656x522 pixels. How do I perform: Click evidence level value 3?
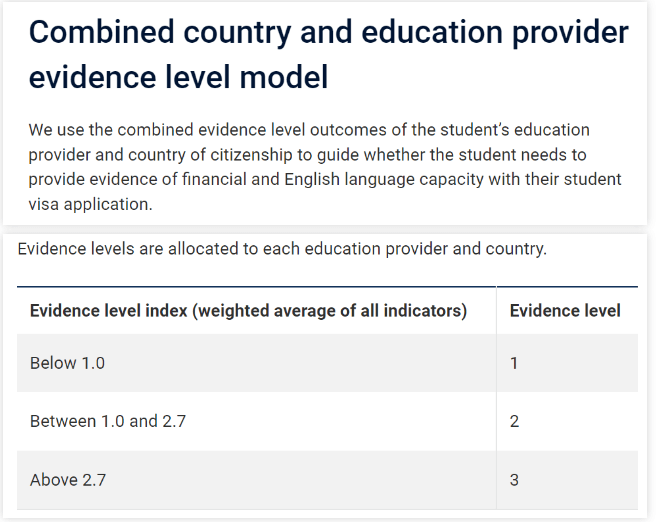click(515, 480)
